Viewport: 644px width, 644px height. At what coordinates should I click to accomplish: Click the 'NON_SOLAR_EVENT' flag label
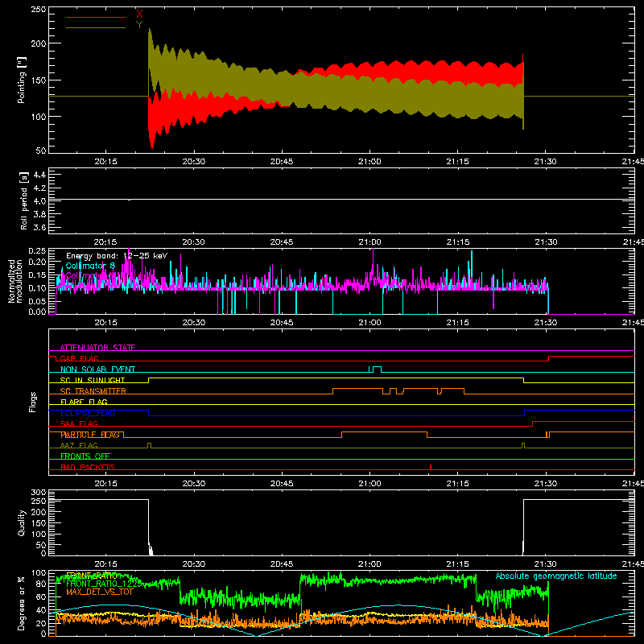tap(97, 369)
